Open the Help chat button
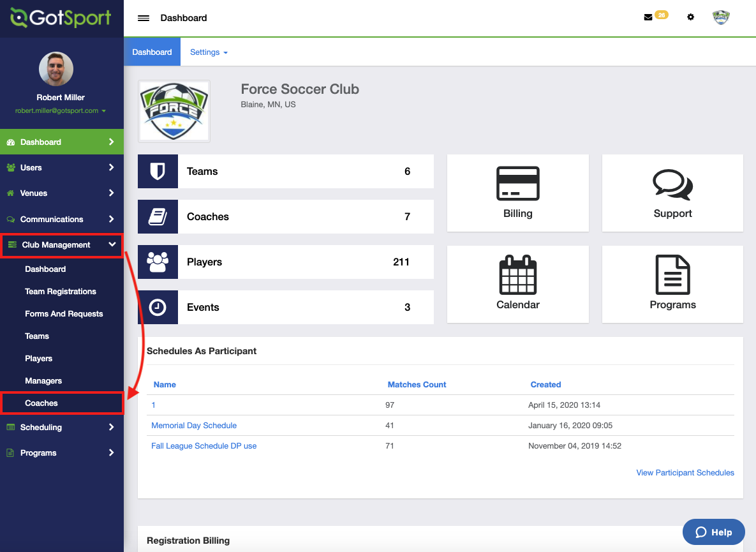Image resolution: width=756 pixels, height=552 pixels. 713,532
